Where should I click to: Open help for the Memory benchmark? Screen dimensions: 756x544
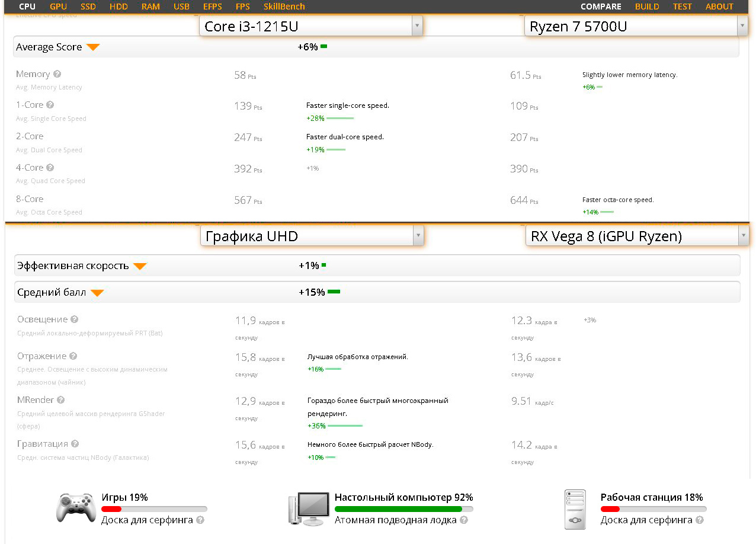click(57, 73)
